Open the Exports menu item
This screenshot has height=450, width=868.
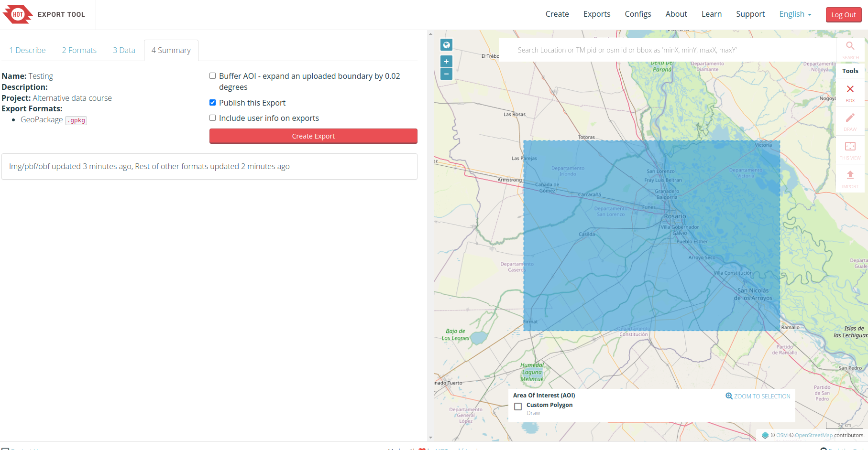point(596,14)
